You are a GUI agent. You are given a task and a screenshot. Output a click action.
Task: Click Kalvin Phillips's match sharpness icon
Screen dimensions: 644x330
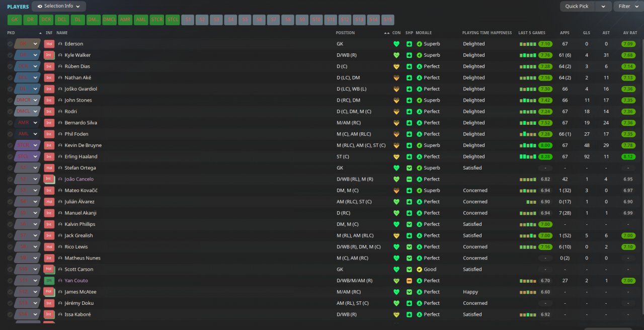(x=409, y=224)
